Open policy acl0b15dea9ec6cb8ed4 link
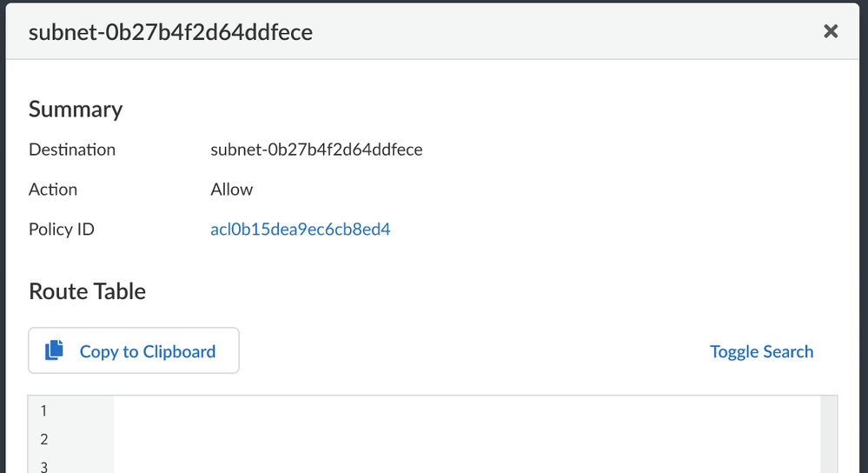 point(301,230)
